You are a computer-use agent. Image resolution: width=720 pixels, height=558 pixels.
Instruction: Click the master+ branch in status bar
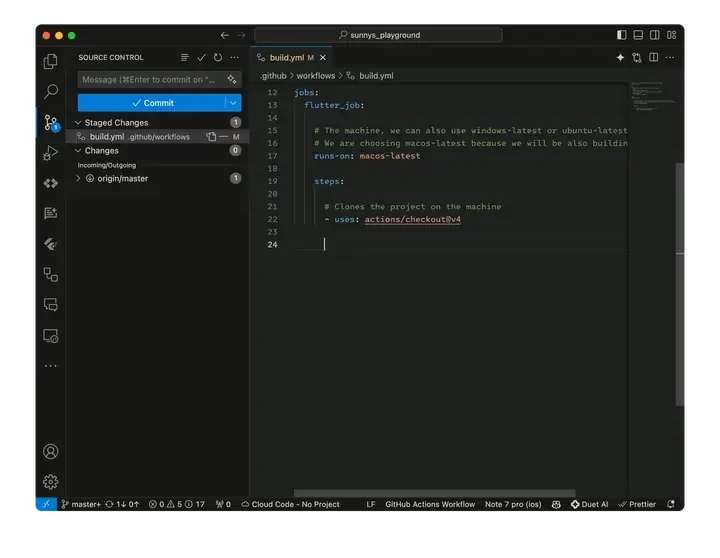(81, 504)
